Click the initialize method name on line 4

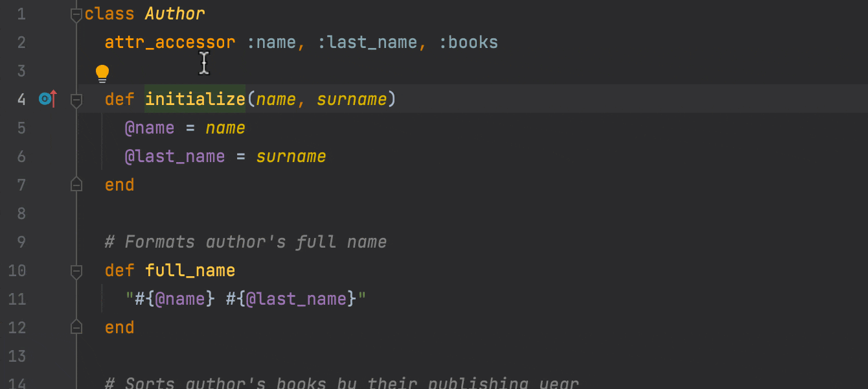[x=194, y=99]
